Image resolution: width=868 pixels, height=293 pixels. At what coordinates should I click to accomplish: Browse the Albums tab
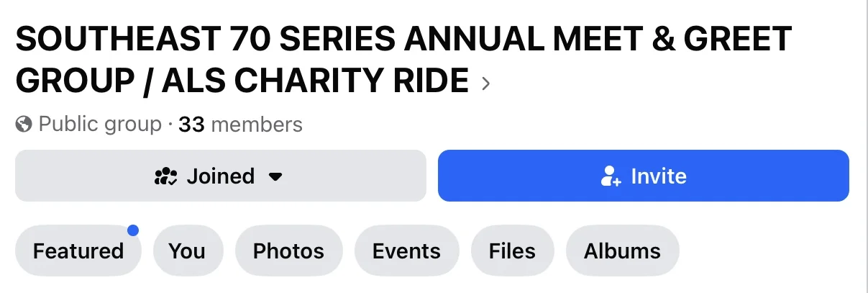622,251
